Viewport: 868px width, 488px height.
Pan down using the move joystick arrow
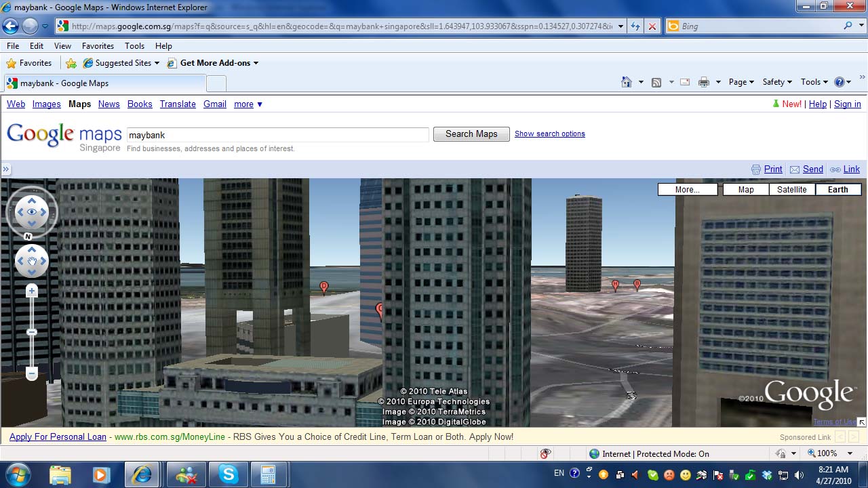click(x=32, y=272)
